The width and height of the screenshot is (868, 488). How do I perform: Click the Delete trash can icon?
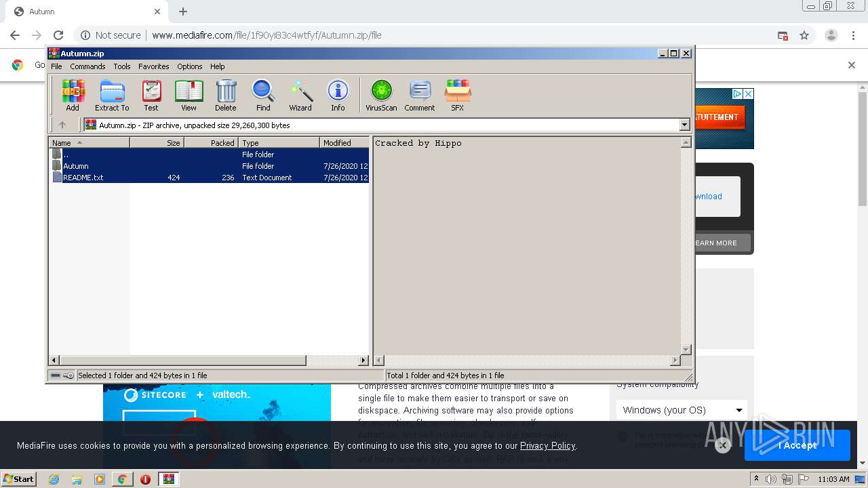[x=226, y=95]
